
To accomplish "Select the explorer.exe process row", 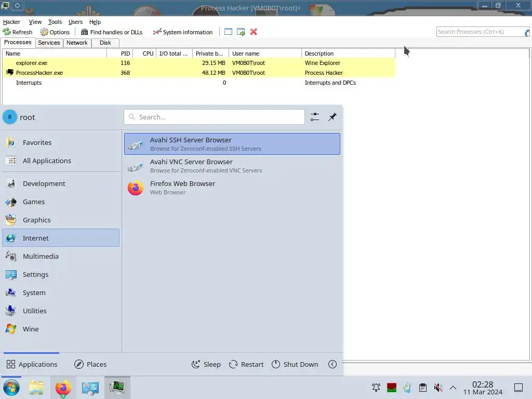I will click(x=199, y=63).
